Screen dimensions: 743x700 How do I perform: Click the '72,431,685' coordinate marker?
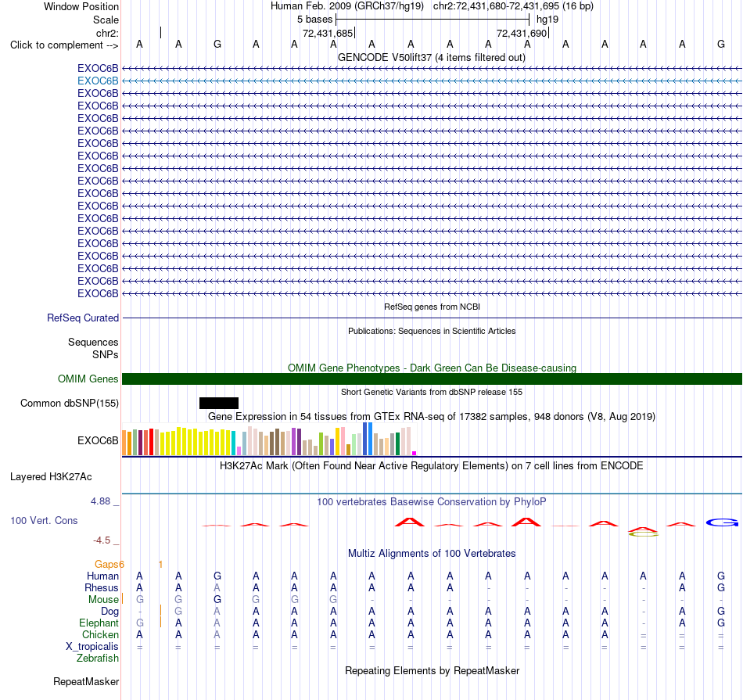click(328, 33)
